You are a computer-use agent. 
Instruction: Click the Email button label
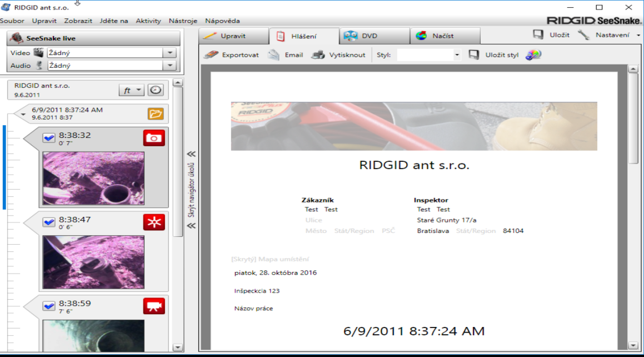tap(294, 55)
